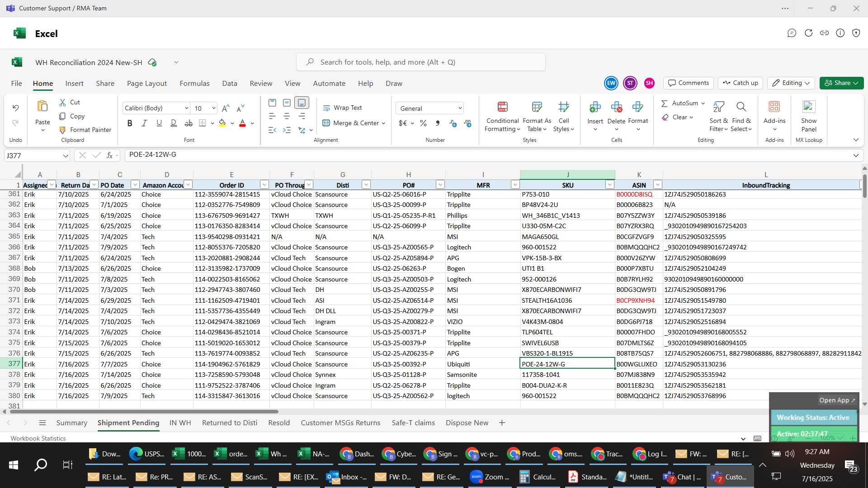Click Windows Start button
868x488 pixels.
click(14, 465)
